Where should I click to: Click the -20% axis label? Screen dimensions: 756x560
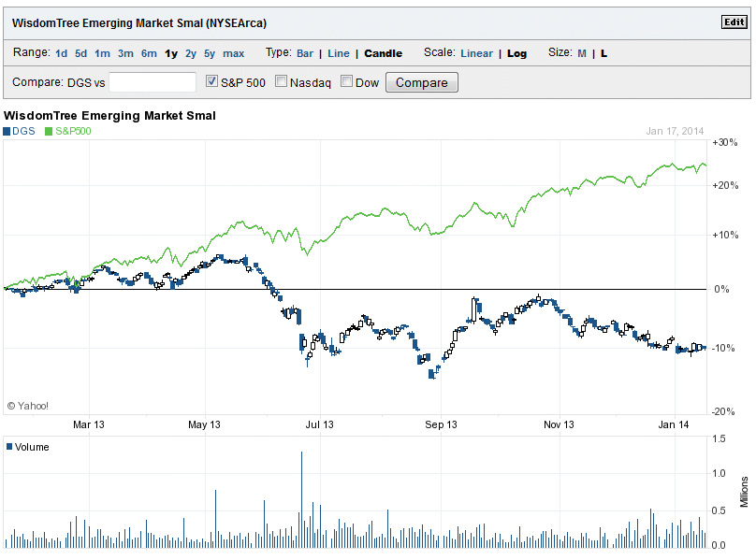point(723,411)
